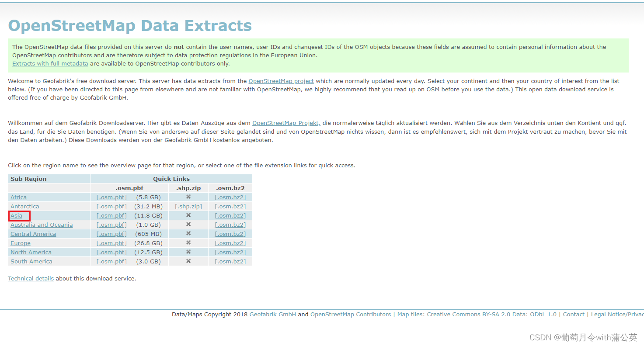
Task: Click the shp.zip X in Central America row
Action: click(188, 234)
